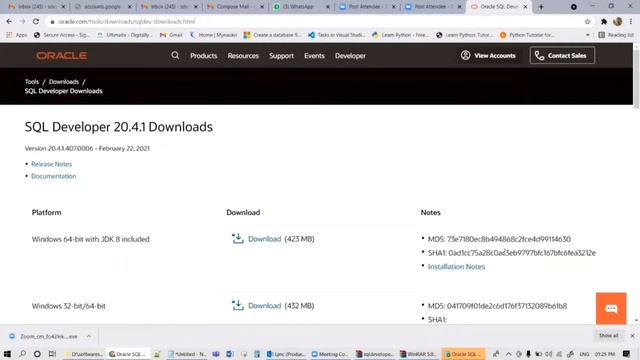Open the Support menu
The image size is (640, 360).
[x=281, y=56]
